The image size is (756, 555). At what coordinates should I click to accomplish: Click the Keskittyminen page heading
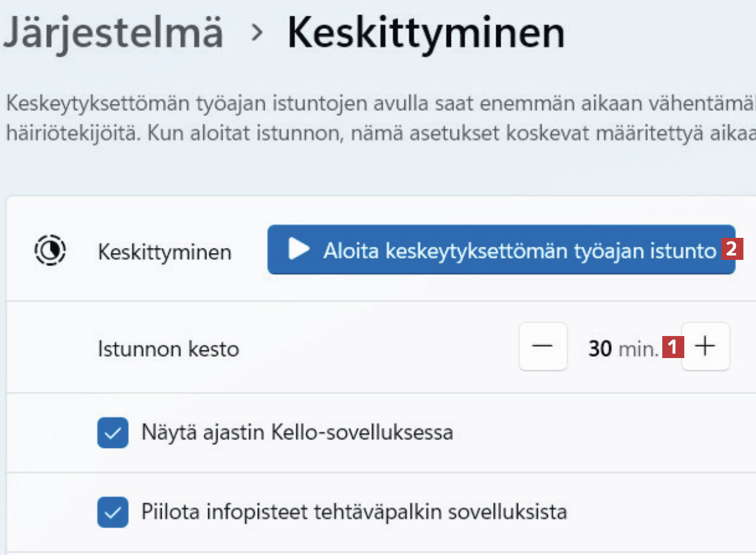tap(426, 33)
